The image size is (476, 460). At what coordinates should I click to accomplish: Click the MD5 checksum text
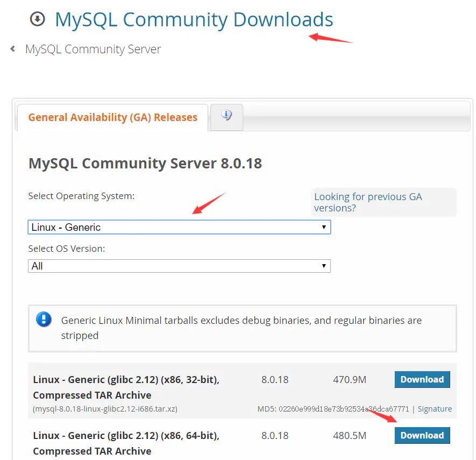[x=333, y=409]
